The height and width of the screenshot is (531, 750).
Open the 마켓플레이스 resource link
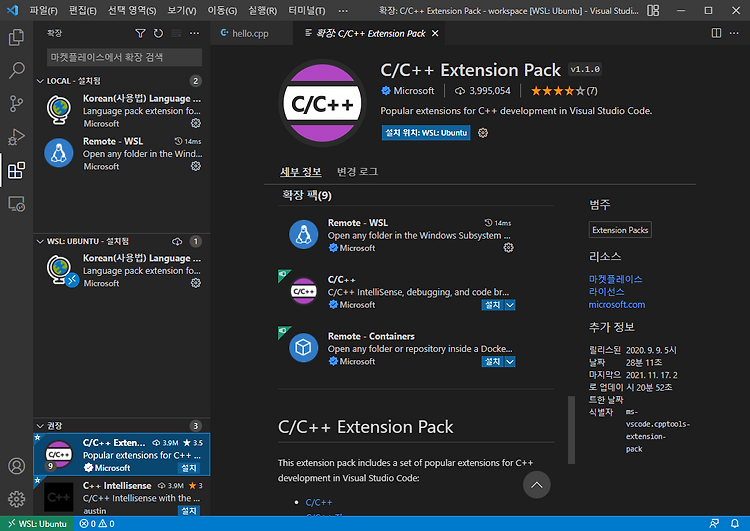pos(615,279)
